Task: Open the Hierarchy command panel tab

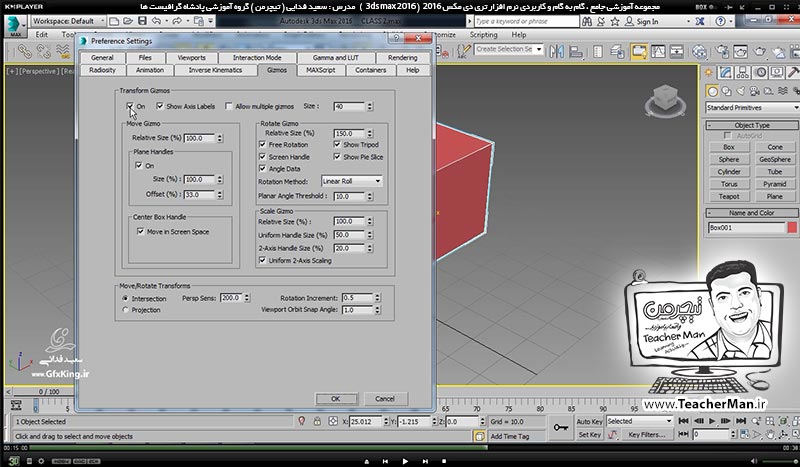Action: (743, 72)
